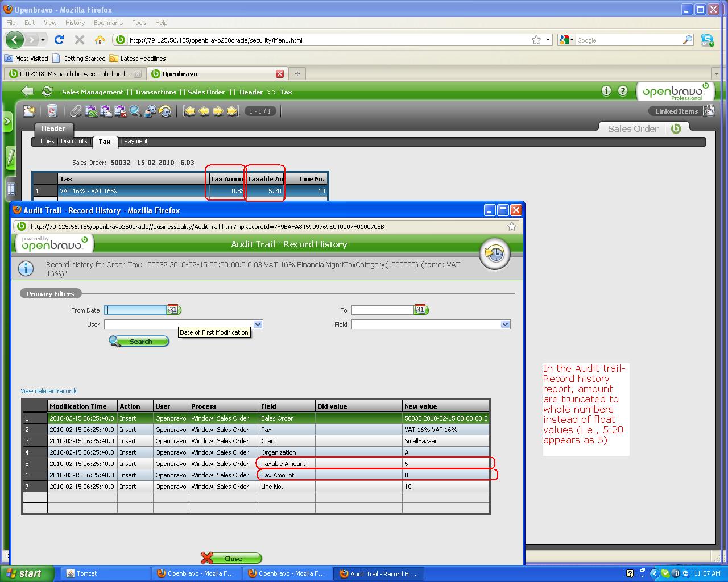Image resolution: width=728 pixels, height=582 pixels.
Task: Open the Bookmarks menu
Action: [x=108, y=23]
